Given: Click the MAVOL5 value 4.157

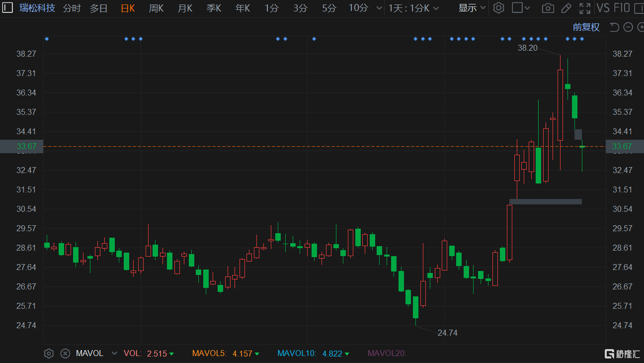Looking at the screenshot, I should 242,354.
